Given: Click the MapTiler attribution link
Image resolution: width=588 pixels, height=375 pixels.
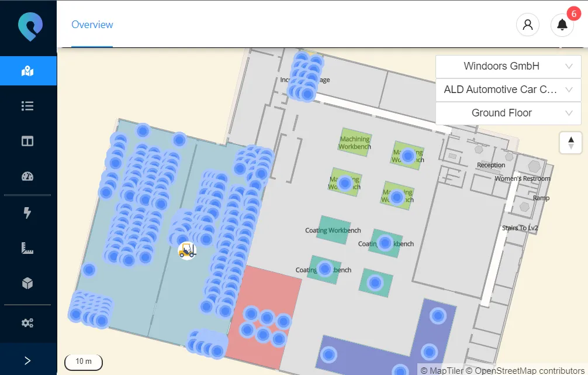Looking at the screenshot, I should tap(447, 370).
